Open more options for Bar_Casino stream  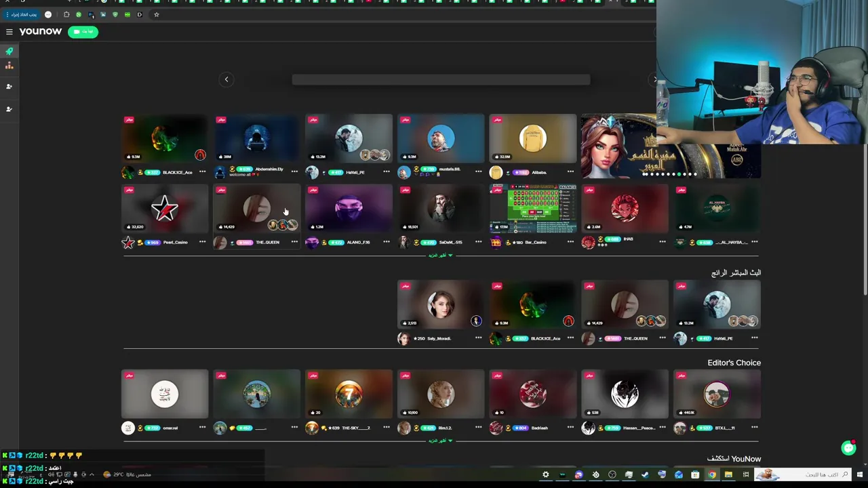(x=571, y=242)
